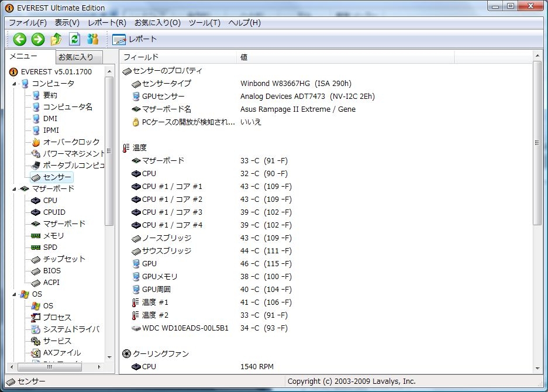Click the SPD memory icon
Image resolution: width=548 pixels, height=392 pixels.
click(x=36, y=247)
